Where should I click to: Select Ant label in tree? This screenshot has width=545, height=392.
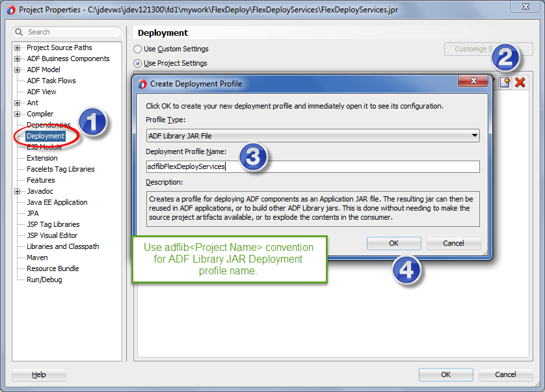click(33, 103)
